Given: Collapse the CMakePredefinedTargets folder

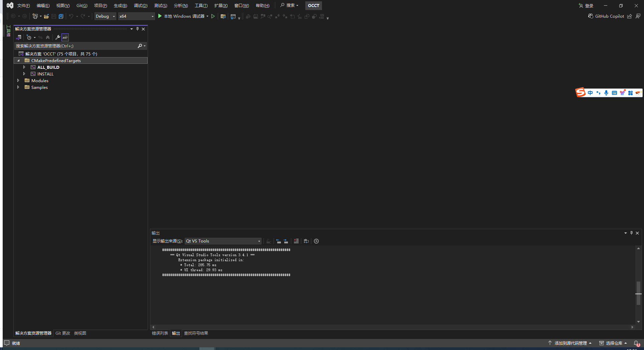Looking at the screenshot, I should (x=18, y=61).
